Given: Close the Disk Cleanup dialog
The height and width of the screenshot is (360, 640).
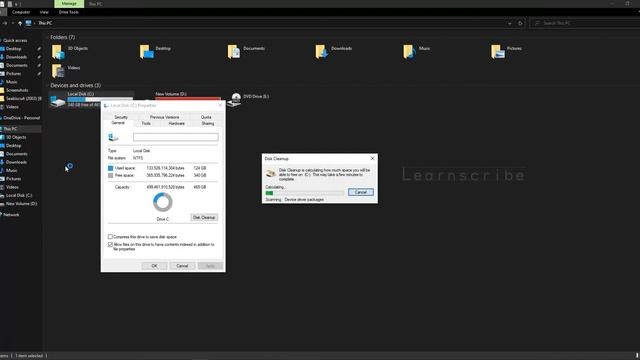Looking at the screenshot, I should tap(372, 158).
